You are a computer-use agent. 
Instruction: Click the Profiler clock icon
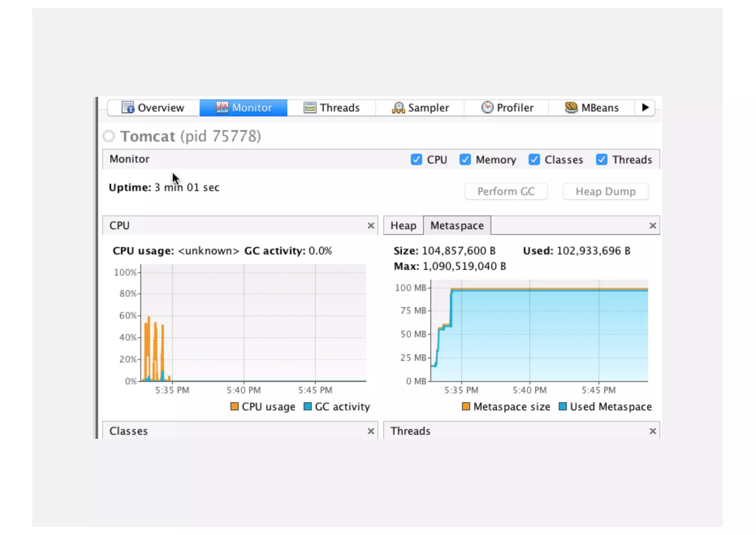point(487,108)
